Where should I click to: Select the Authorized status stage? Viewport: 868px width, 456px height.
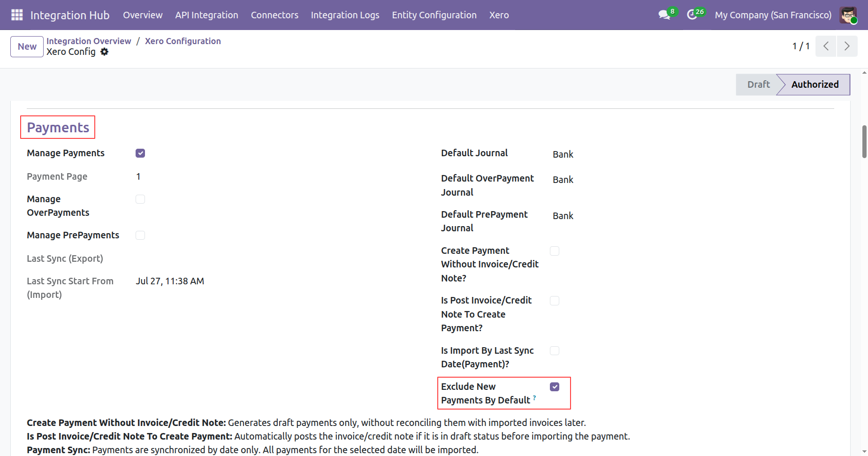tap(815, 84)
